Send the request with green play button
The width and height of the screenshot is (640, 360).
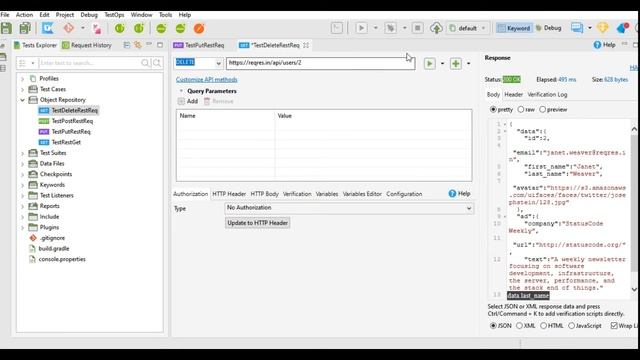point(429,63)
